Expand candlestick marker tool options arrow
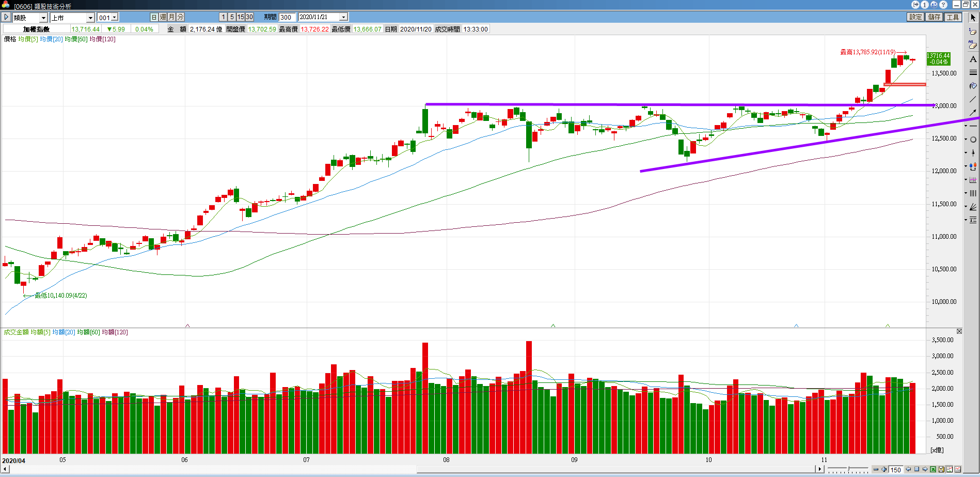Screen dimensions: 980x477 [966, 153]
